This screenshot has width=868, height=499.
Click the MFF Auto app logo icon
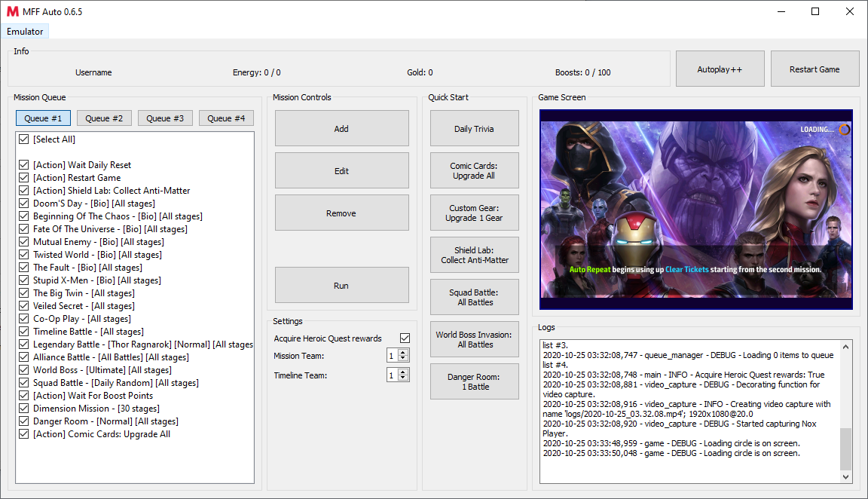point(12,11)
